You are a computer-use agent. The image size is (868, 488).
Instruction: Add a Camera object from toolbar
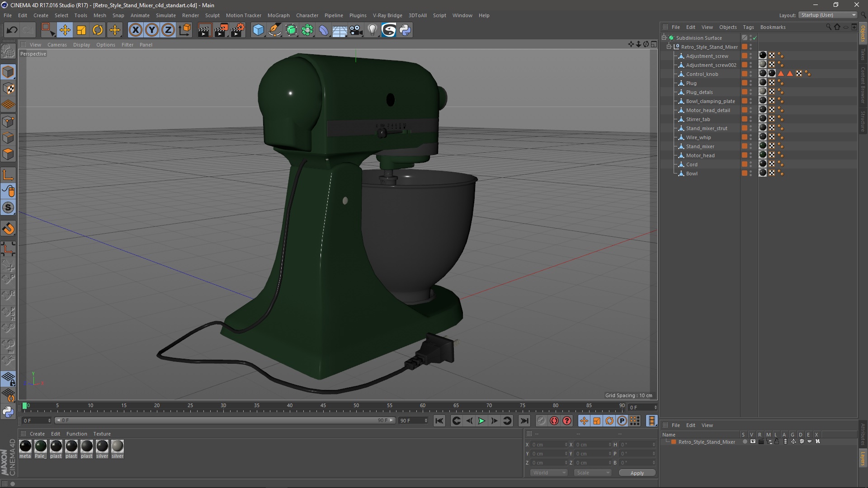(356, 30)
